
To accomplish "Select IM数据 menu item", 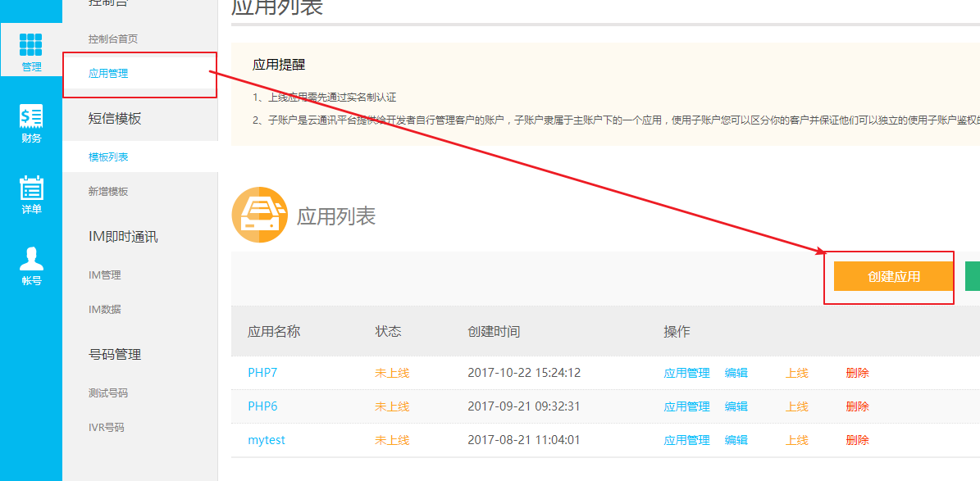I will click(x=105, y=310).
